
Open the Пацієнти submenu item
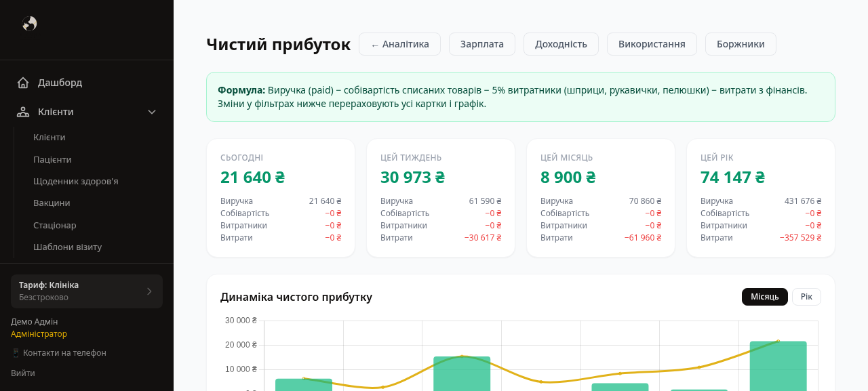(x=52, y=159)
